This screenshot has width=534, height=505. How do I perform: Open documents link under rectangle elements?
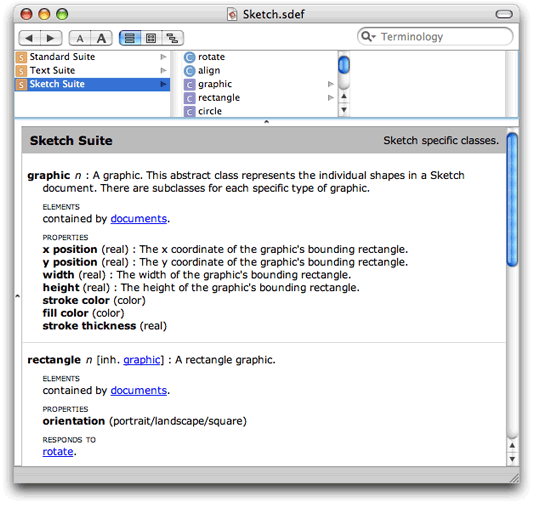click(139, 390)
